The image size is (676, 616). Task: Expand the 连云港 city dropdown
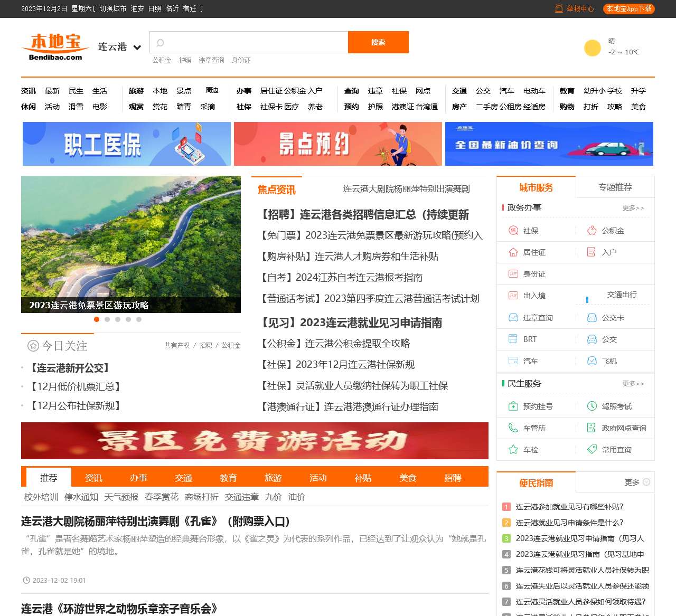coord(137,48)
